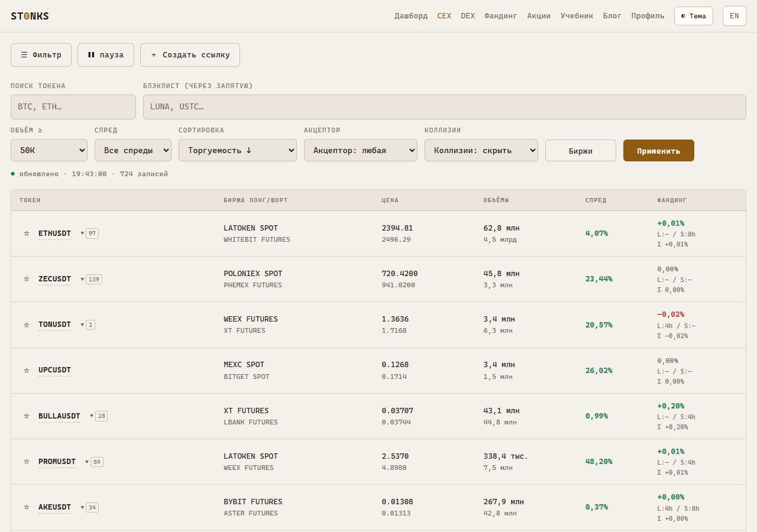Image resolution: width=757 pixels, height=532 pixels.
Task: Toggle the Тема theme switch
Action: click(694, 16)
